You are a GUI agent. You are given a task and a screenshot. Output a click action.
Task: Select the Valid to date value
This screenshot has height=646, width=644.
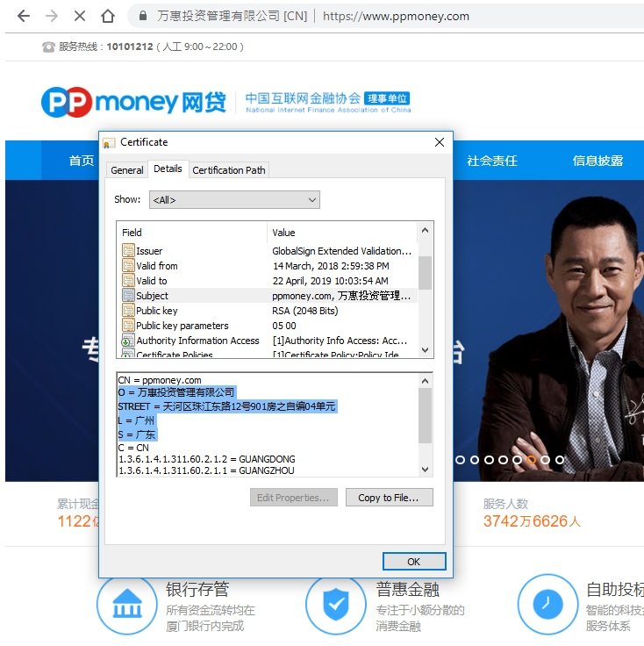tap(330, 281)
